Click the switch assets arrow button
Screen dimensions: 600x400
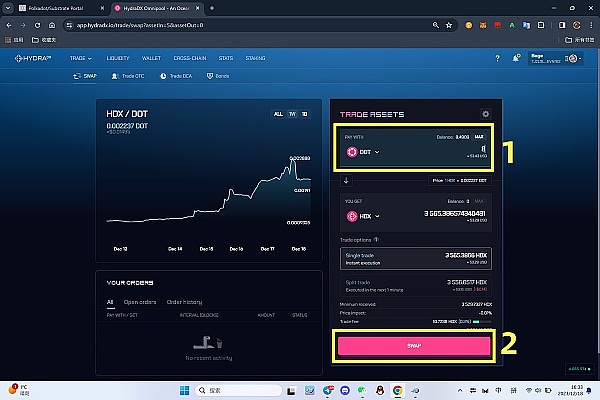pos(347,180)
